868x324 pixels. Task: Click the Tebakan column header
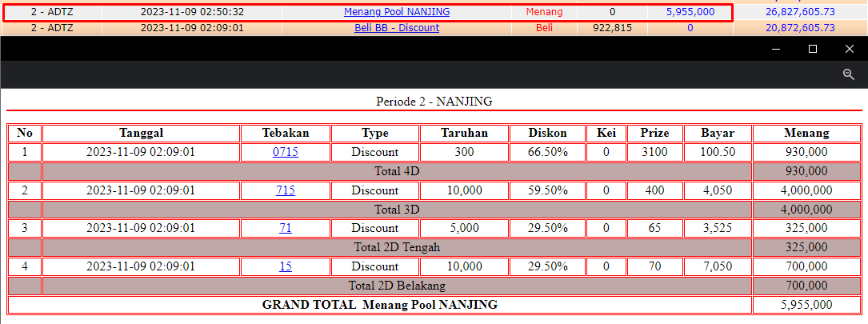[286, 133]
